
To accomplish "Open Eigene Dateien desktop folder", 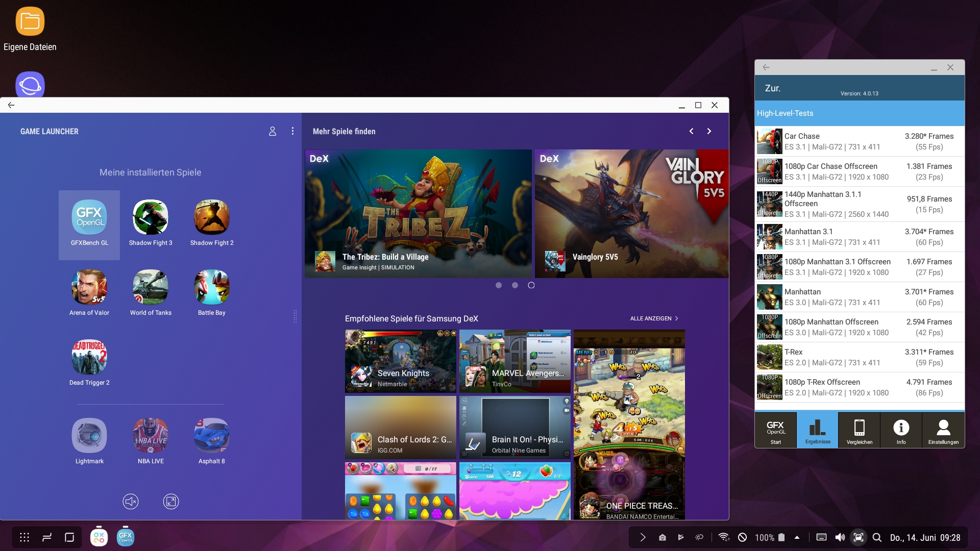I will tap(30, 22).
